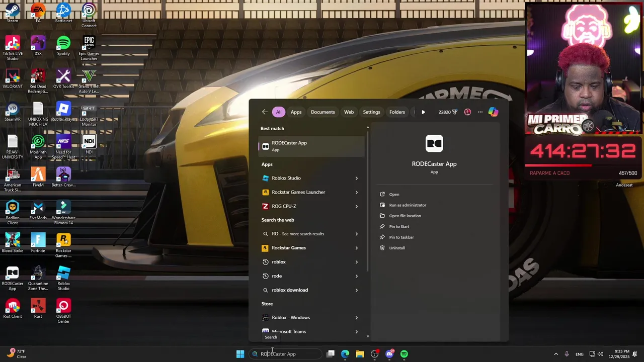Expand rode web suggestion arrow
The height and width of the screenshot is (362, 644).
[x=357, y=276]
